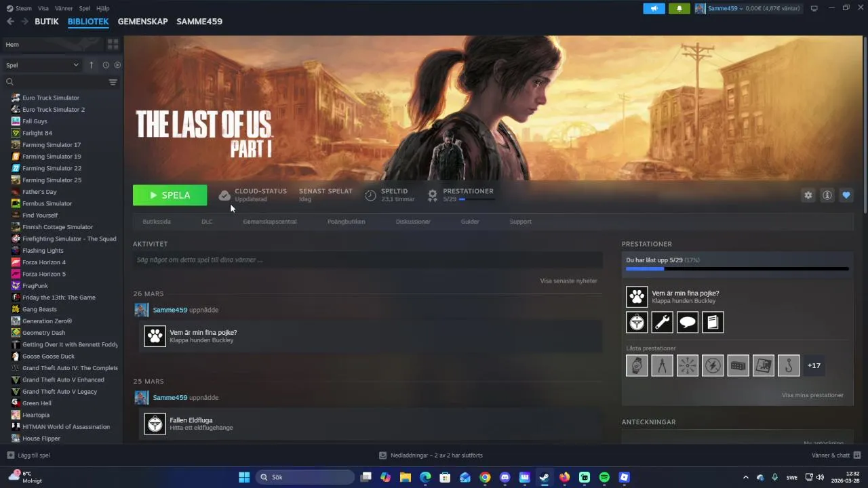Screen dimensions: 868x488
Task: Open the Poängbutiken tab
Action: pyautogui.click(x=346, y=222)
